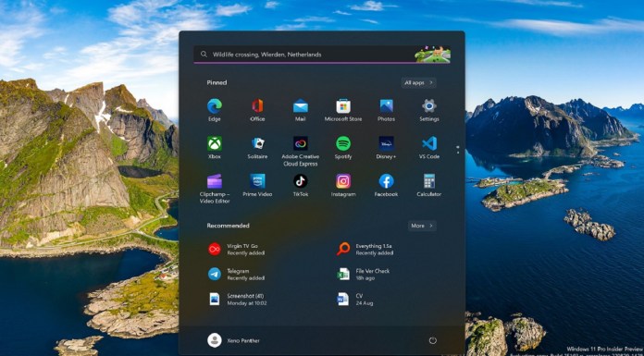Launch Disney+

386,148
